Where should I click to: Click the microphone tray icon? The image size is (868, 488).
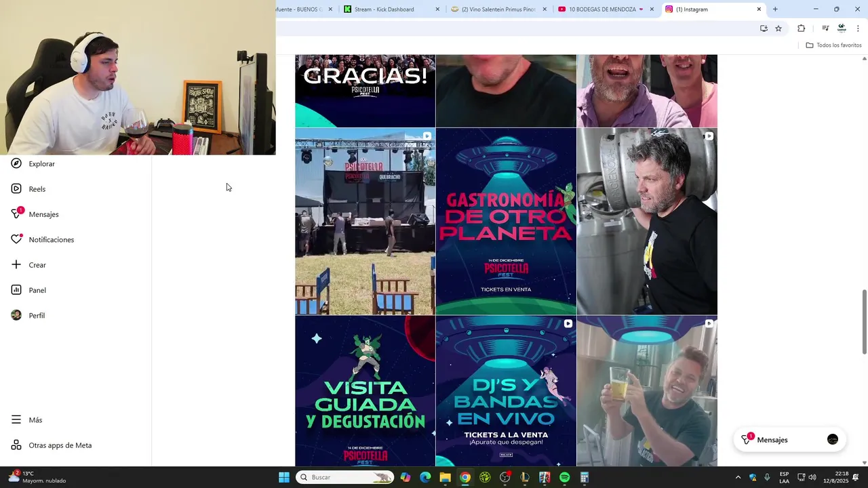tap(767, 477)
